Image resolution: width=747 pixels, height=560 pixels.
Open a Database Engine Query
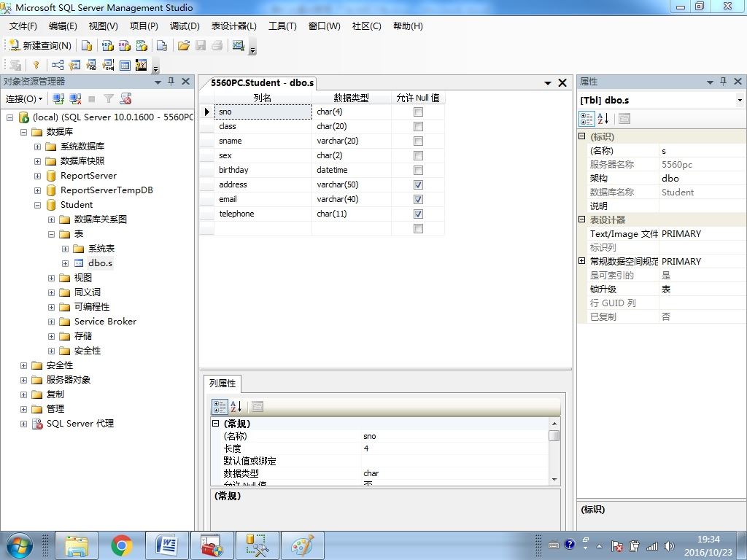87,45
